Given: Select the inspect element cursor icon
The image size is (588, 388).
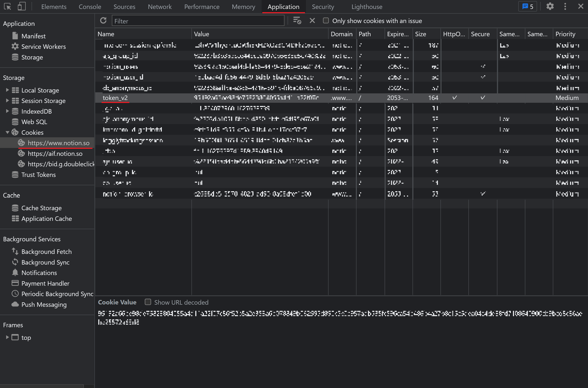Looking at the screenshot, I should [7, 6].
